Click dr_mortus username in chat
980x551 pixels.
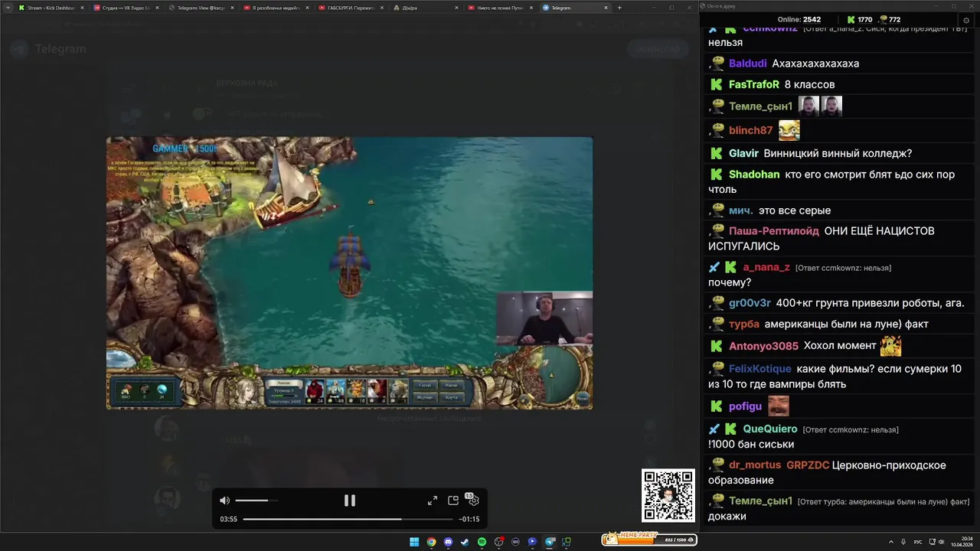tap(755, 465)
